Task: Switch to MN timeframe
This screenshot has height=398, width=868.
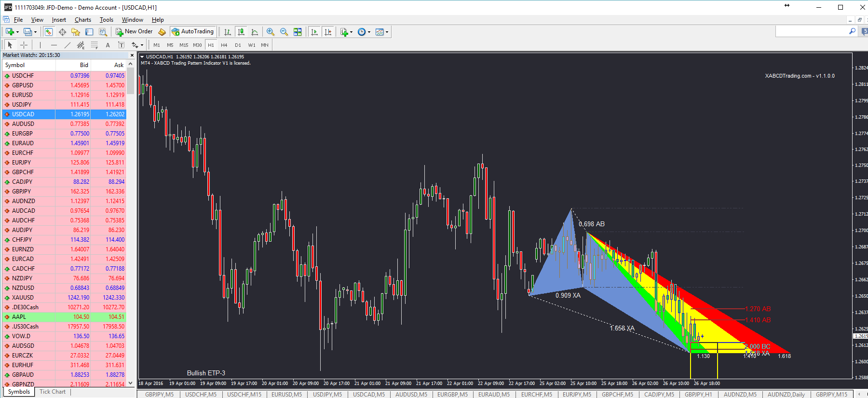Action: pyautogui.click(x=265, y=45)
